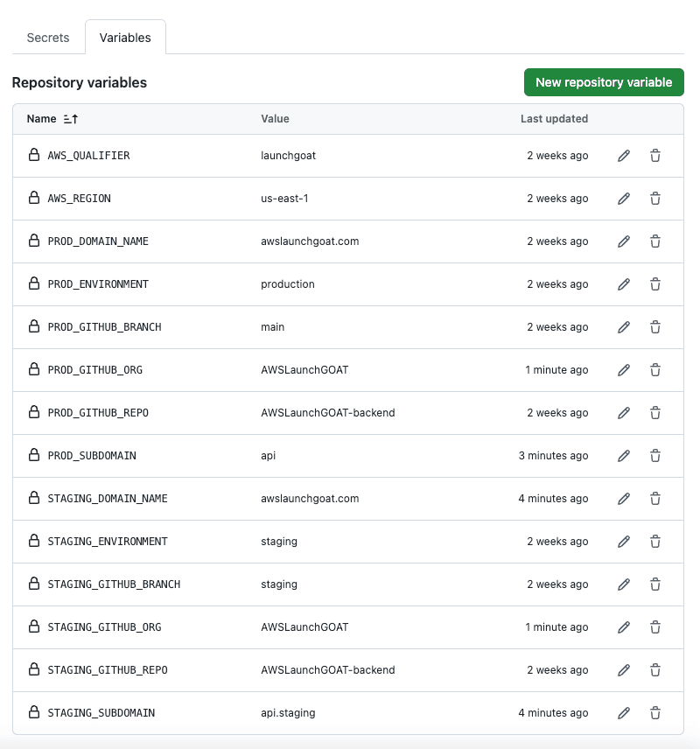Delete the STAGING_ENVIRONMENT variable

point(655,542)
